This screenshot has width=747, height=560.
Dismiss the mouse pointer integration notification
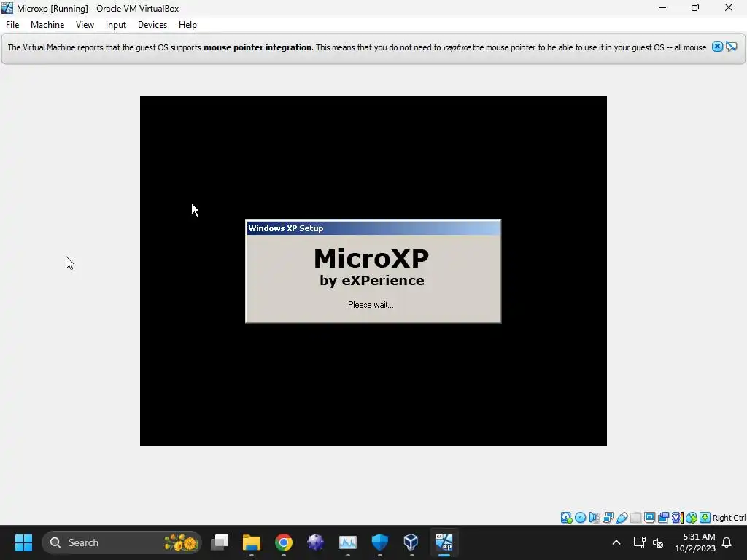[x=717, y=47]
